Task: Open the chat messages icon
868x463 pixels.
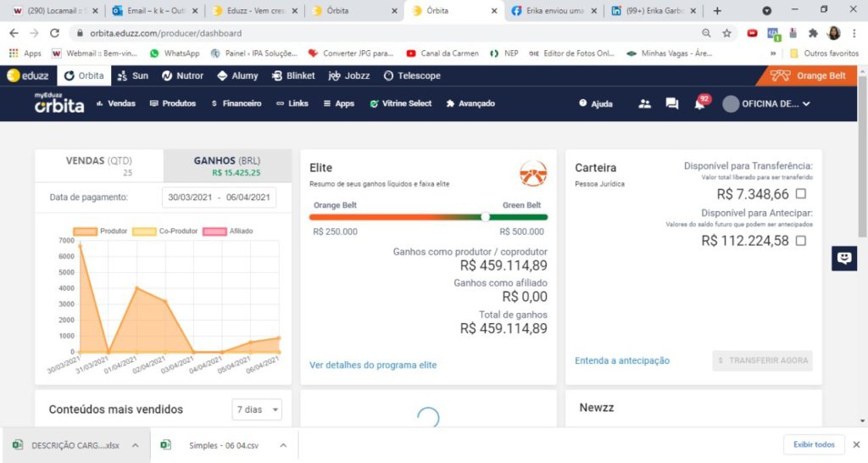Action: tap(672, 103)
